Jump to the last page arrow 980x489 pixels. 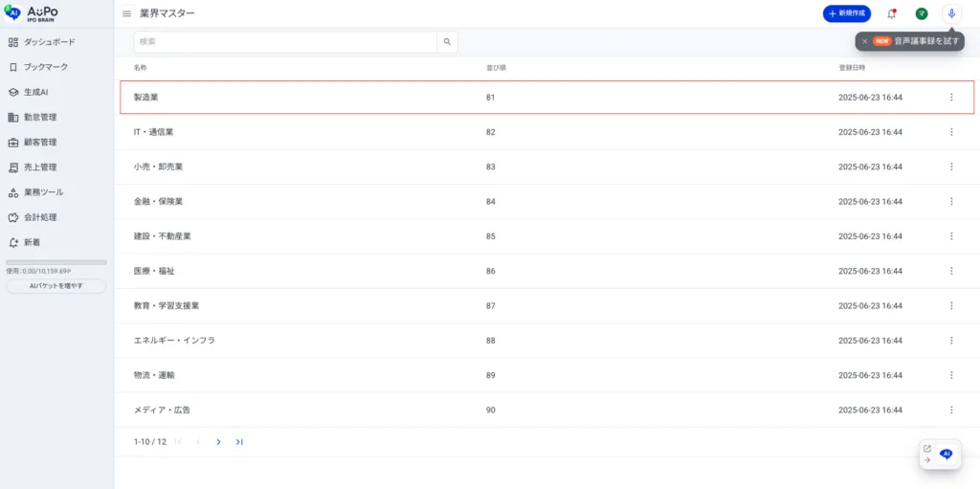[238, 442]
